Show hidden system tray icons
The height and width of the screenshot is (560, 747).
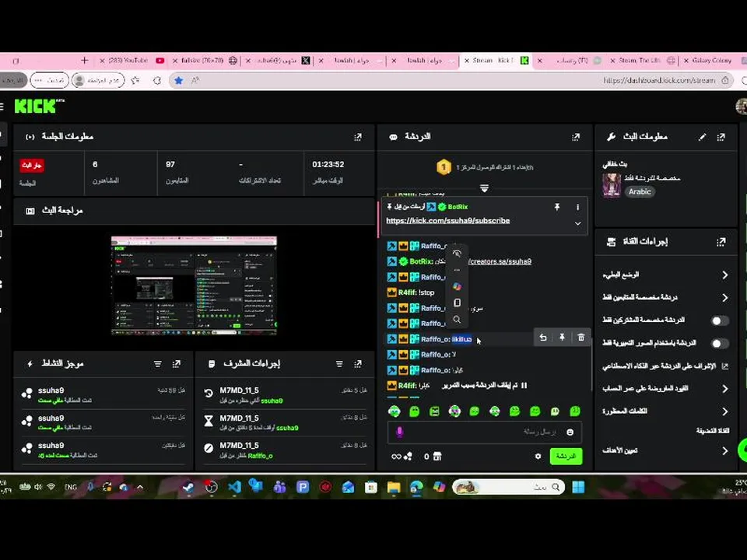[140, 487]
